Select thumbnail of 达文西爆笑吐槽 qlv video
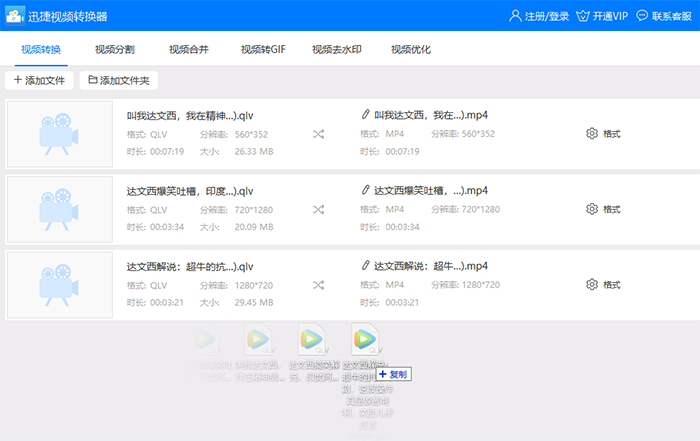Image resolution: width=700 pixels, height=441 pixels. pos(60,209)
